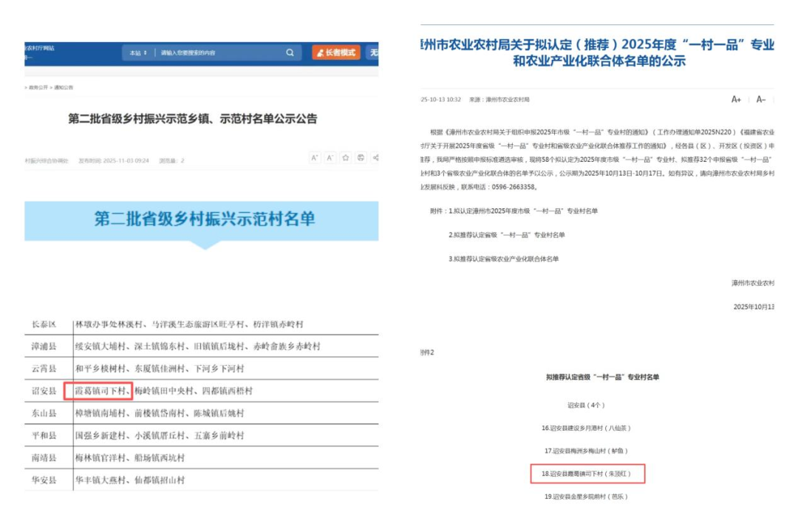798x532 pixels.
Task: Click highlighted 霞葛镇司下村 in table
Action: (x=98, y=391)
